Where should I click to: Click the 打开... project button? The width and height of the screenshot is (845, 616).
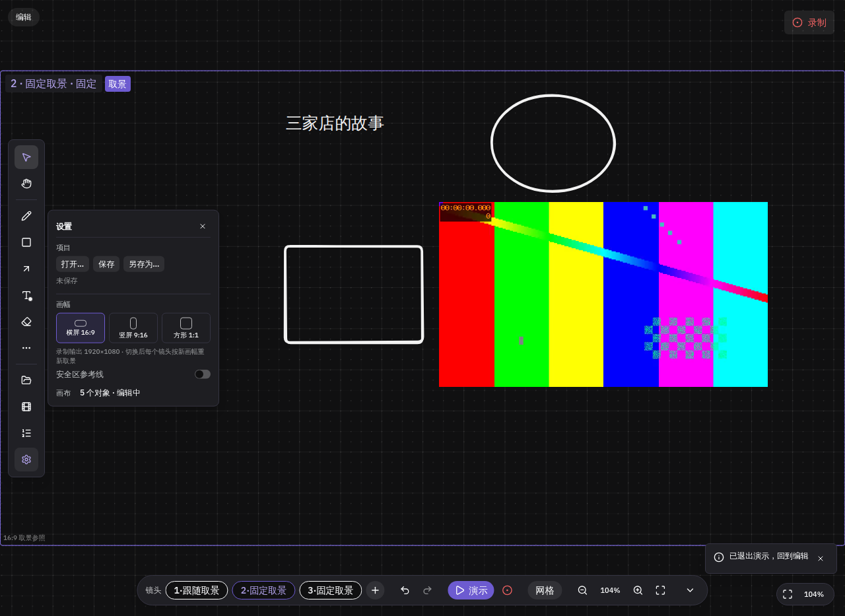(x=73, y=264)
